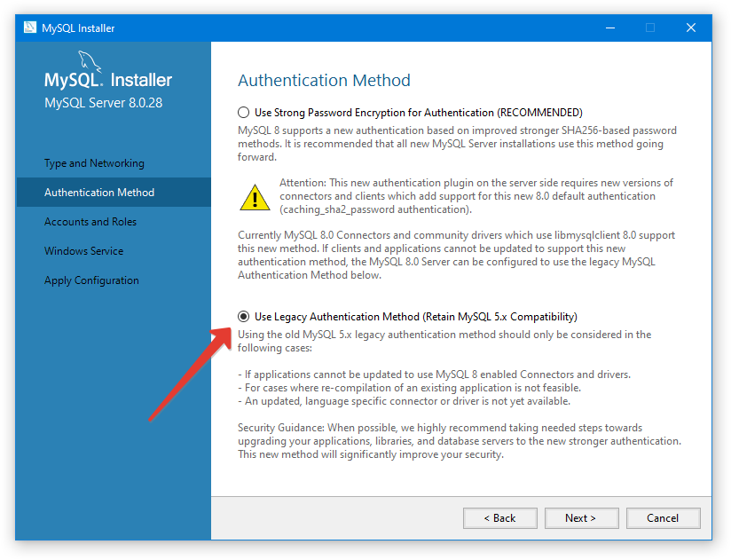The image size is (731, 560).
Task: Choose Use Legacy Authentication Method radio button
Action: pyautogui.click(x=244, y=317)
